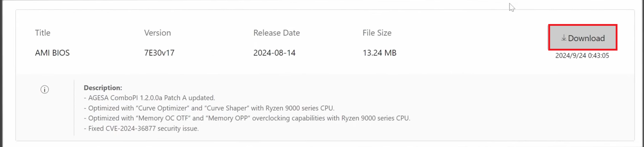This screenshot has width=644, height=147.
Task: Select the AMI BIOS title text
Action: point(52,53)
